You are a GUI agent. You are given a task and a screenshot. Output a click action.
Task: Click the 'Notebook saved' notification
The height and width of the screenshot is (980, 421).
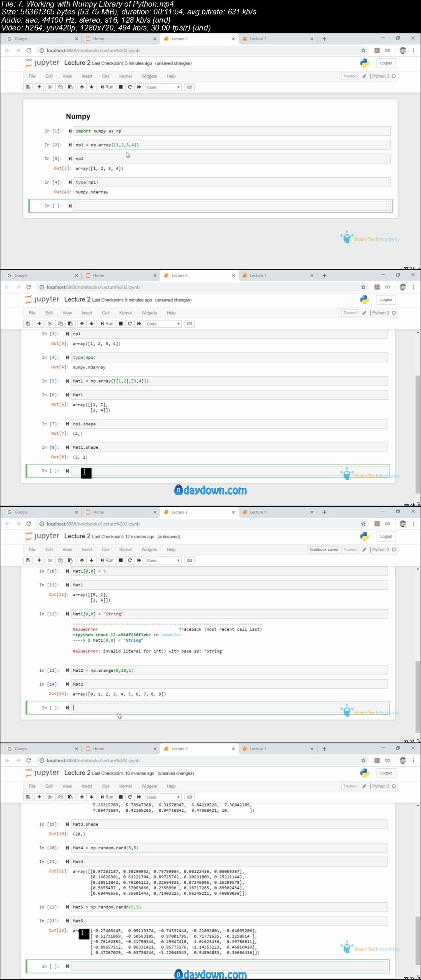324,549
